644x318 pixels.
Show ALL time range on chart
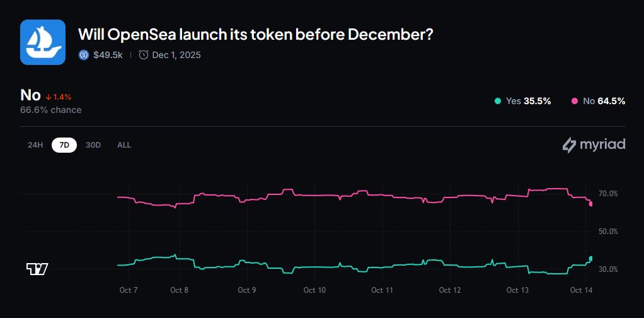[x=124, y=145]
